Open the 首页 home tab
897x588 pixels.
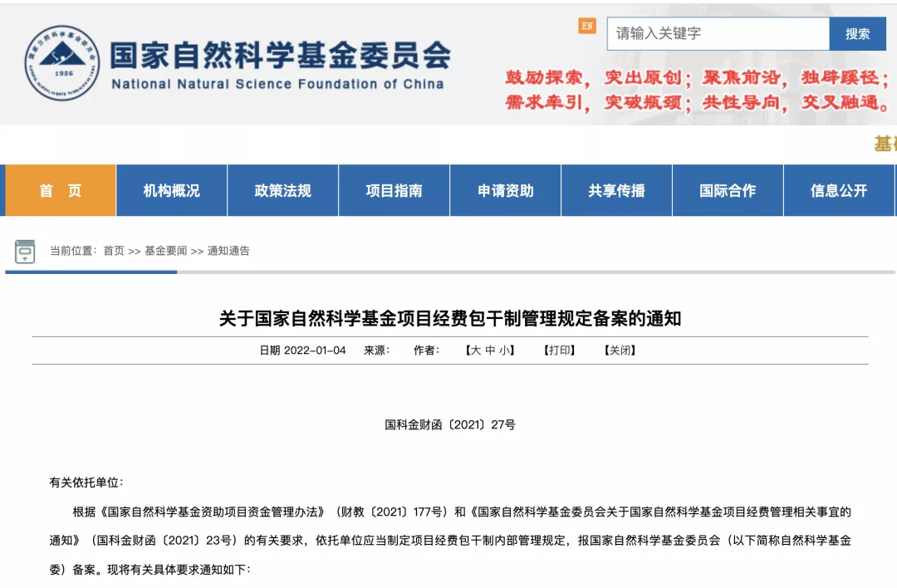[61, 190]
